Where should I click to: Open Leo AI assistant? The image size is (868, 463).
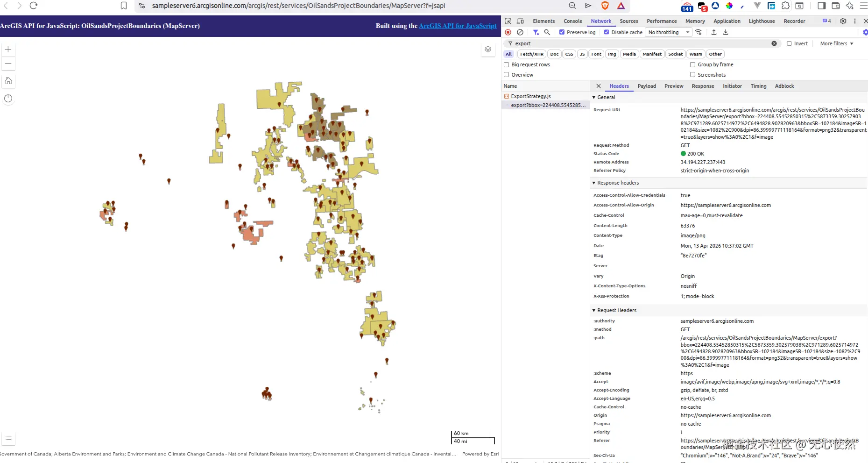[850, 6]
